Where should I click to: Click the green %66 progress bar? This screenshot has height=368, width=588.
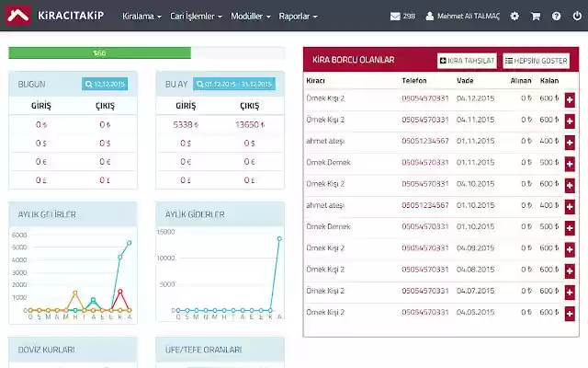click(100, 53)
